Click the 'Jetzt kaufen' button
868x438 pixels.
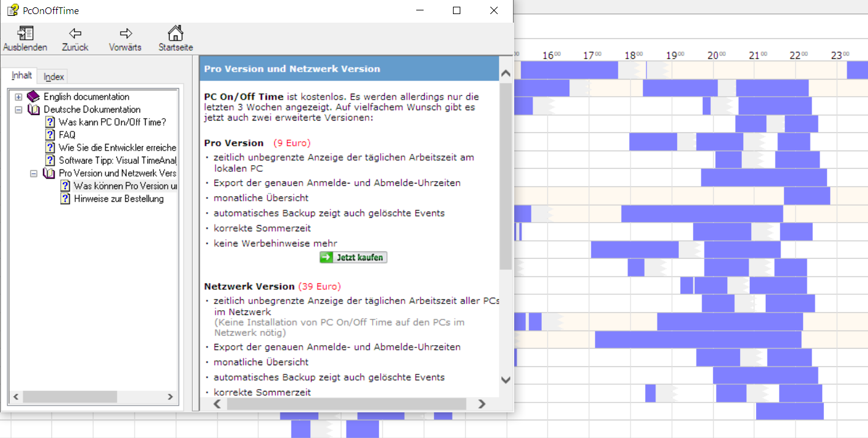tap(353, 258)
